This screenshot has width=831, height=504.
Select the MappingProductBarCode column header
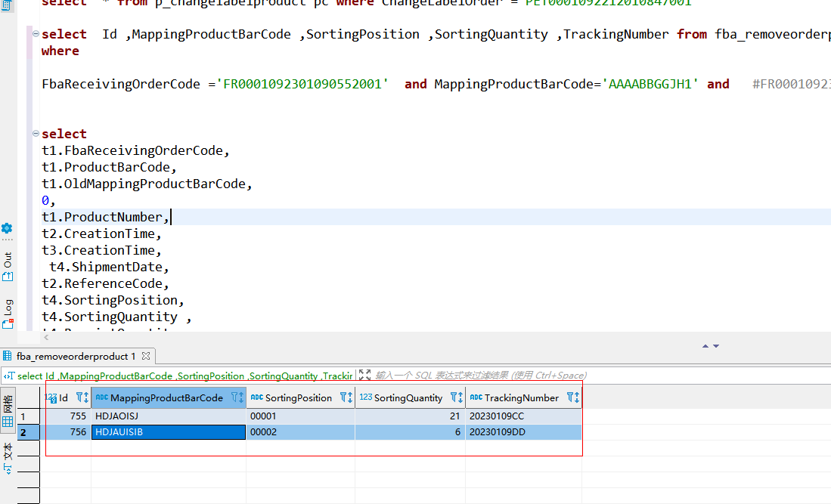(x=169, y=397)
